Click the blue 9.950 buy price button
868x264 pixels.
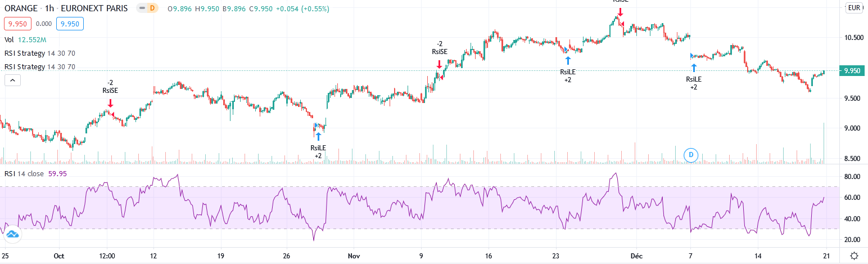71,24
